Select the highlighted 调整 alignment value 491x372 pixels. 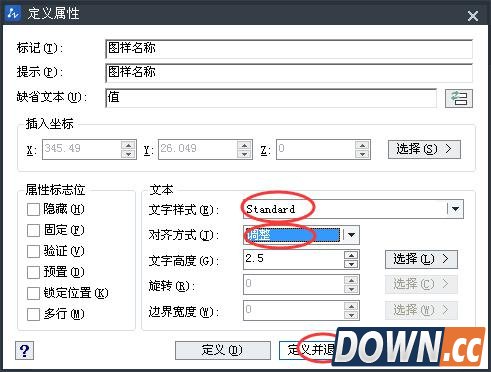tap(292, 235)
